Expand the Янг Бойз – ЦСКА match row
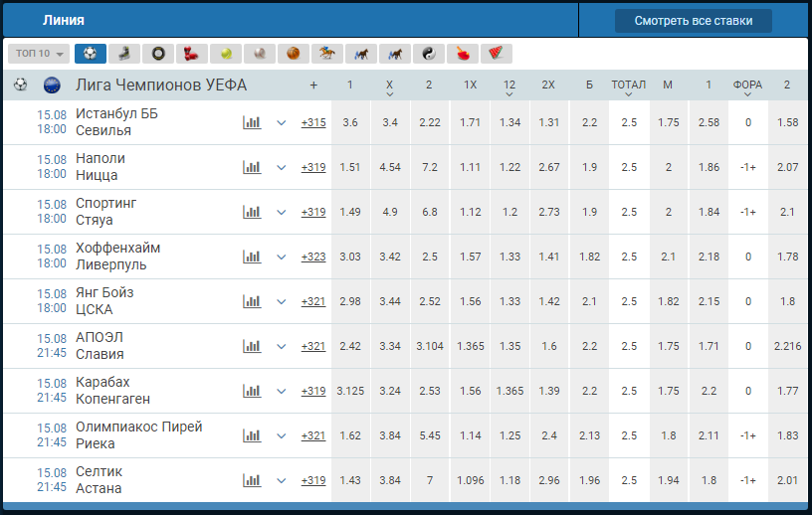The height and width of the screenshot is (515, 812). pyautogui.click(x=282, y=302)
